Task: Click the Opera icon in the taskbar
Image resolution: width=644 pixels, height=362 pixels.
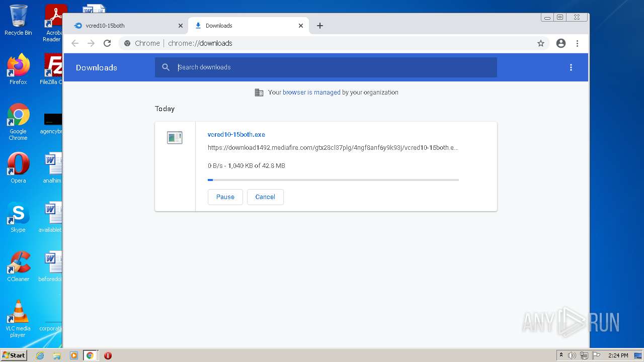Action: [x=108, y=355]
